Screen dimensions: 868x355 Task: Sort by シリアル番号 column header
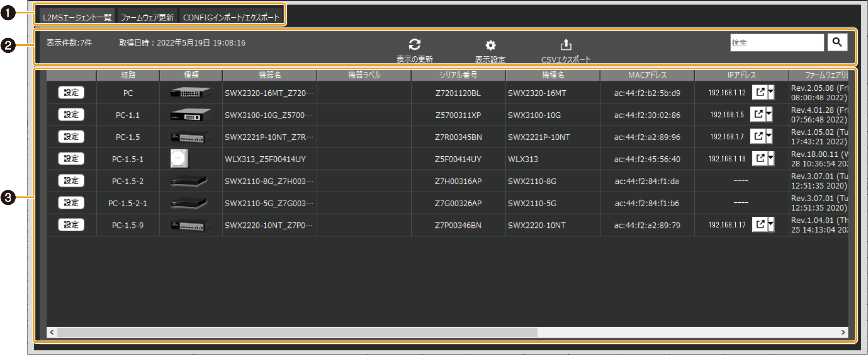coord(458,75)
